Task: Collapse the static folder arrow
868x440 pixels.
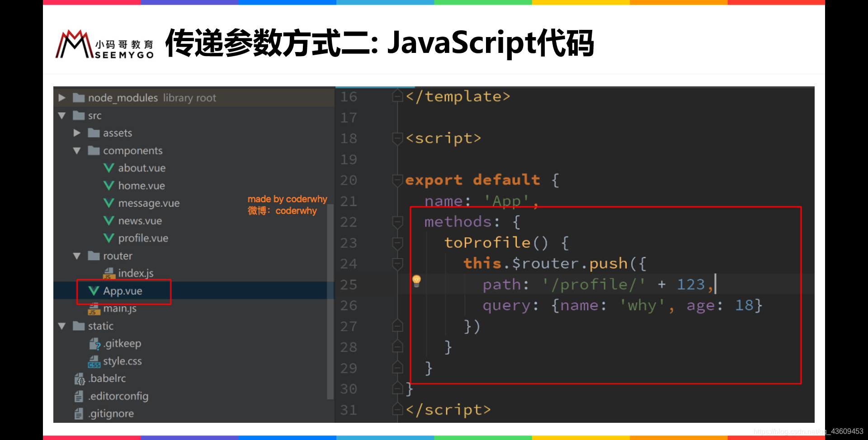Action: coord(62,326)
